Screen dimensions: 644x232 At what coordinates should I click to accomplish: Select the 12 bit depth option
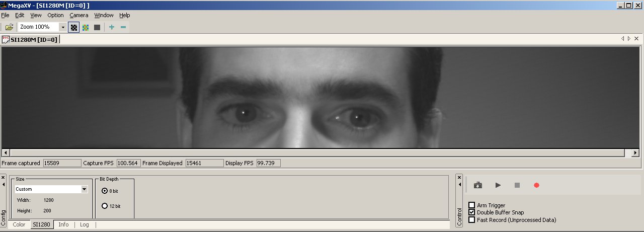(x=105, y=206)
